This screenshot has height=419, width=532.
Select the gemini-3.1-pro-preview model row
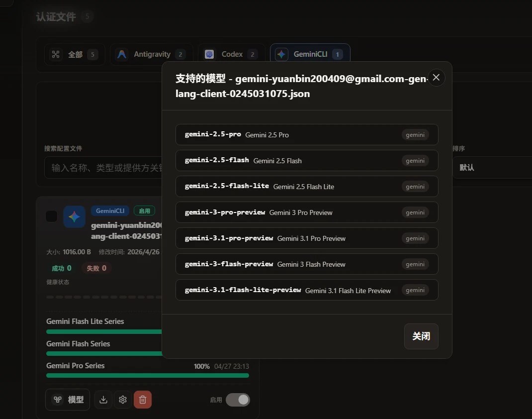(307, 238)
